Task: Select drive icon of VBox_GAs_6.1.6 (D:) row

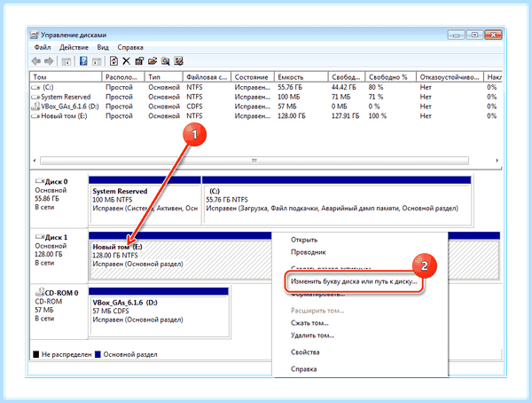Action: coord(35,107)
